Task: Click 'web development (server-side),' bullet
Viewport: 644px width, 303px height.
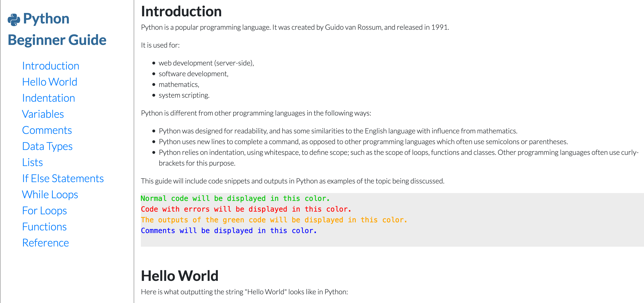Action: 206,63
